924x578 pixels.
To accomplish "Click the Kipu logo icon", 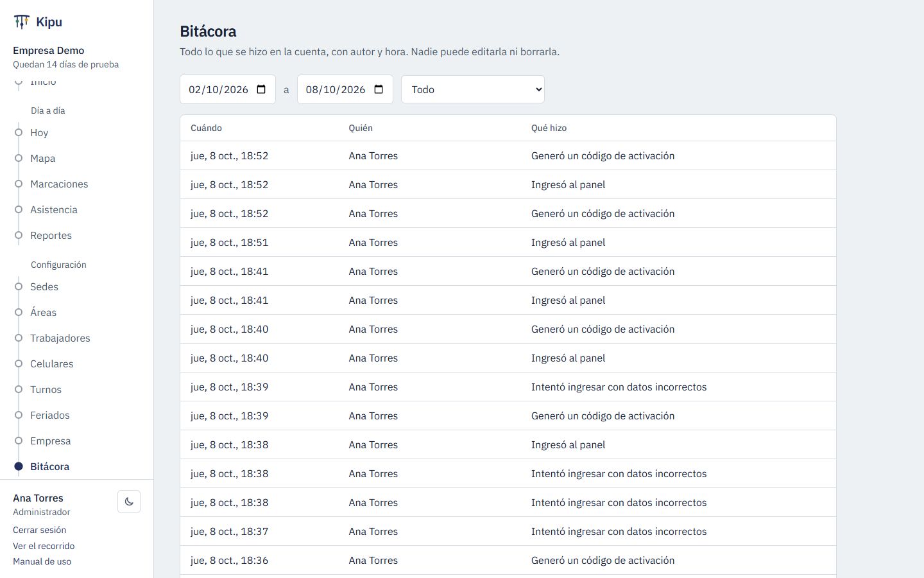I will click(21, 22).
